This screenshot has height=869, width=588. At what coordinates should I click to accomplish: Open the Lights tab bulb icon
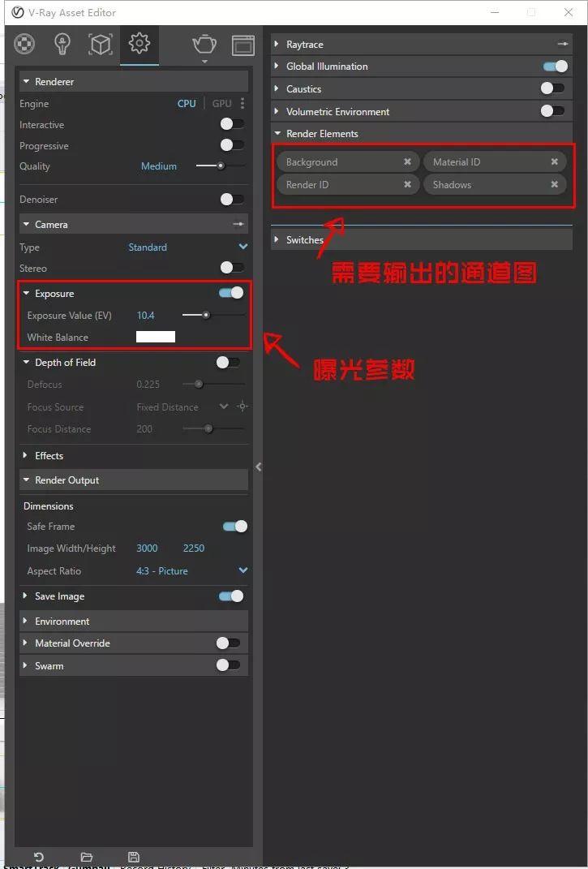[62, 44]
